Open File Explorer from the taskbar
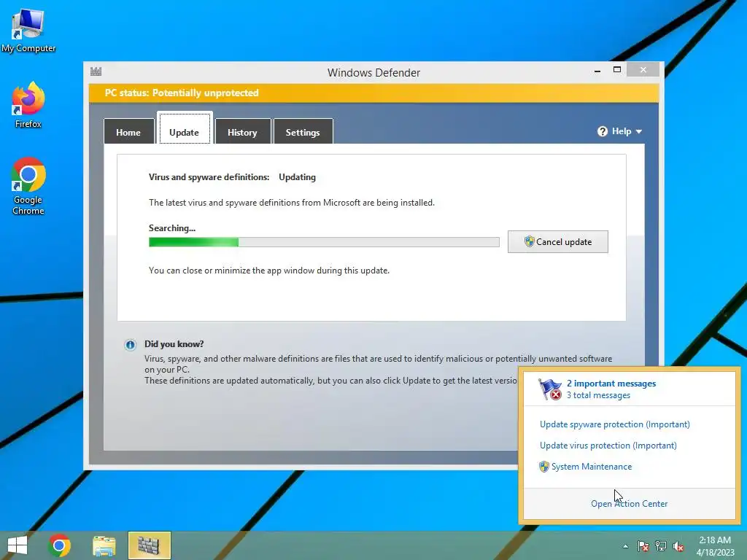 (104, 545)
